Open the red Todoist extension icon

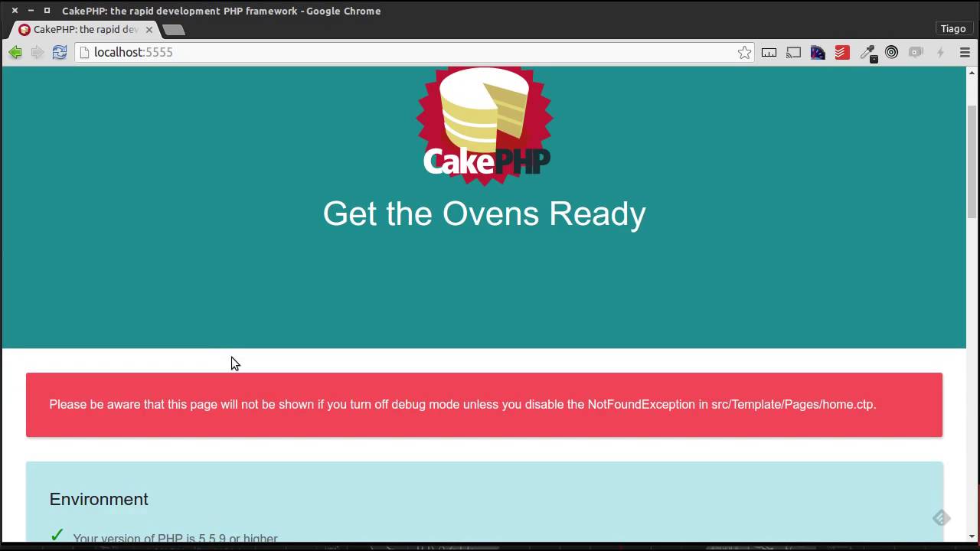(x=842, y=52)
